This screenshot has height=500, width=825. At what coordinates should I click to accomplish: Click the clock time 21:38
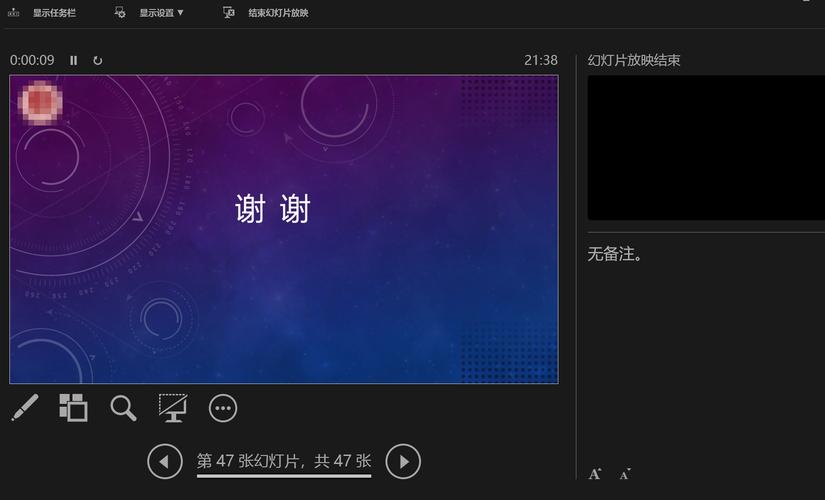pyautogui.click(x=541, y=60)
